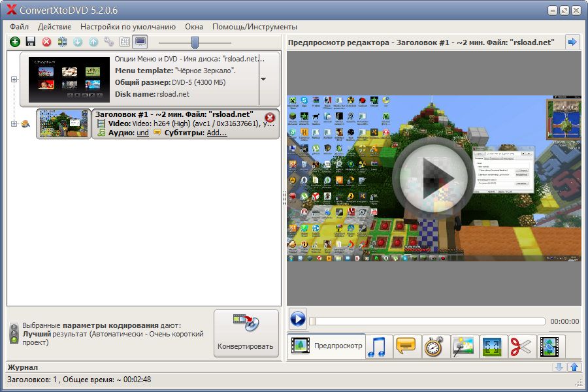Viewport: 588px width, 392px height.
Task: Click the blue play button below preview
Action: tap(298, 319)
